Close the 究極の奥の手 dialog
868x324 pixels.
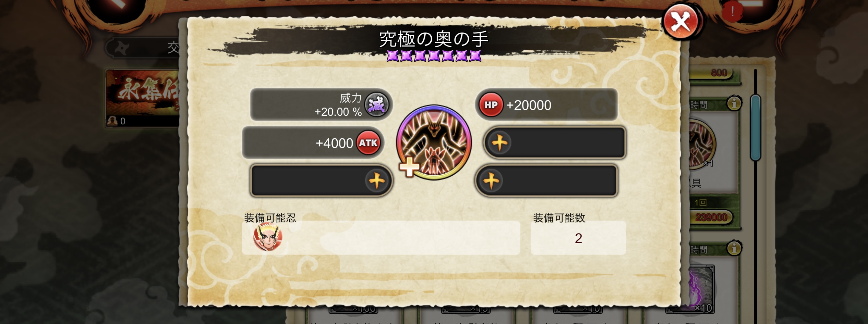click(x=681, y=22)
